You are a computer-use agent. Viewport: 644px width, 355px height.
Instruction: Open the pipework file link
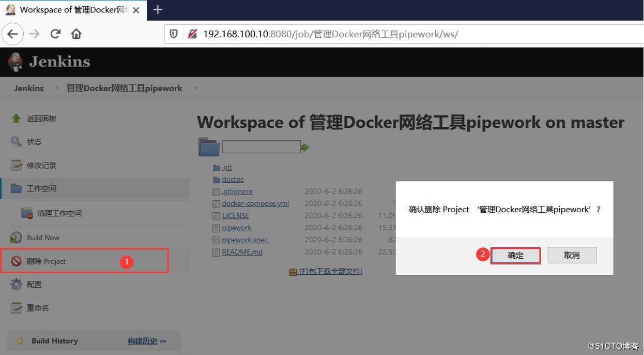pyautogui.click(x=237, y=228)
